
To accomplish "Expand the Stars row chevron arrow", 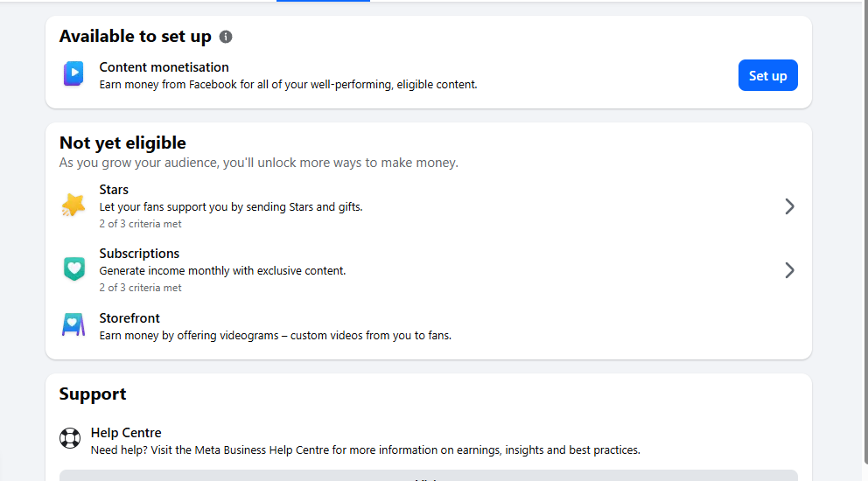I will pos(789,206).
